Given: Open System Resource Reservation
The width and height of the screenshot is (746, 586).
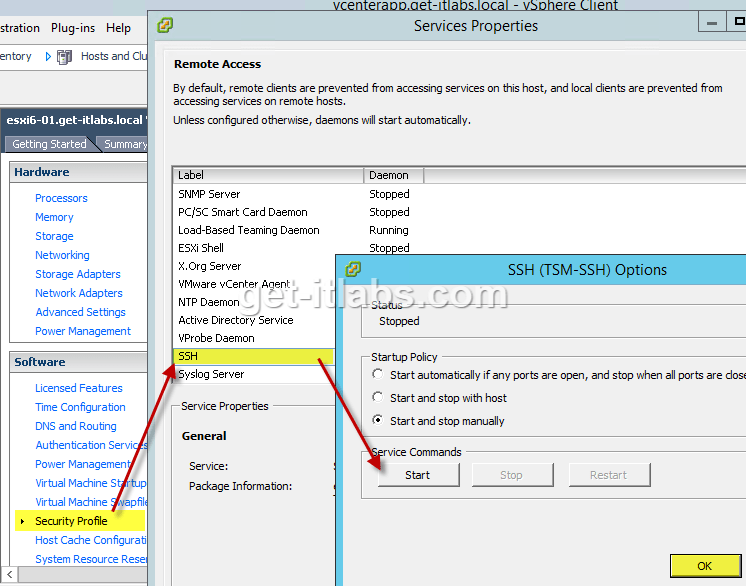Looking at the screenshot, I should point(91,559).
